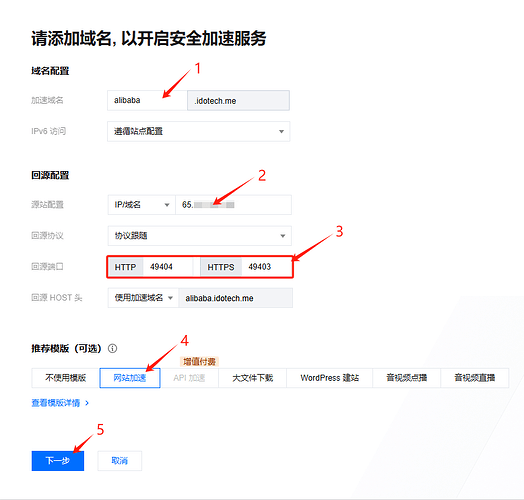Click the chevron after 查看模版详情
This screenshot has height=500, width=524.
87,403
